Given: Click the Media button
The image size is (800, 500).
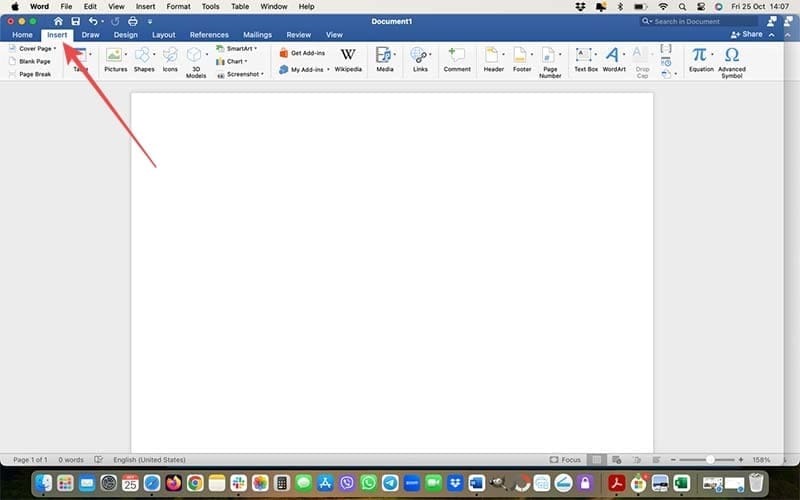Looking at the screenshot, I should [x=385, y=60].
